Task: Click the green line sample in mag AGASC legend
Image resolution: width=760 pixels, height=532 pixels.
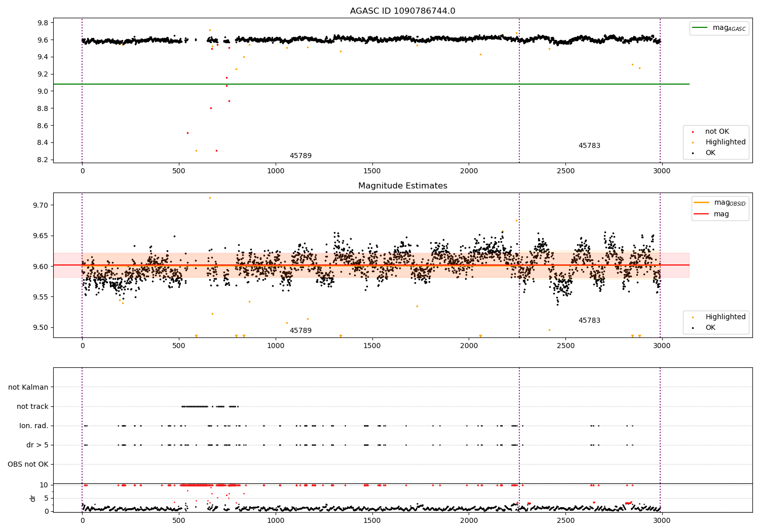Action: [x=701, y=28]
